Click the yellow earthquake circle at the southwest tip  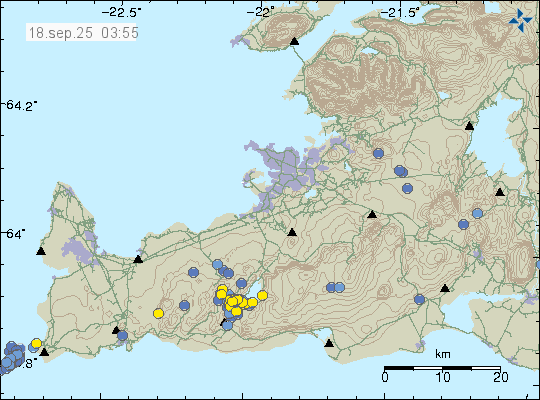click(37, 343)
